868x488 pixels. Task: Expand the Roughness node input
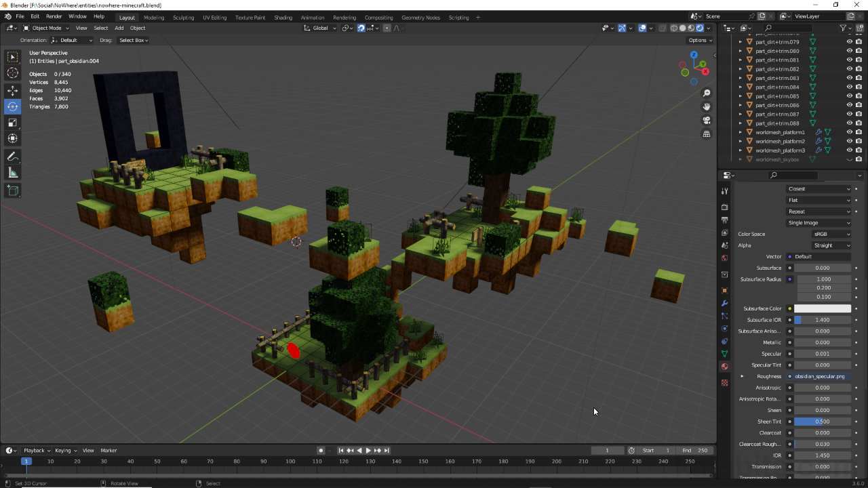[742, 376]
